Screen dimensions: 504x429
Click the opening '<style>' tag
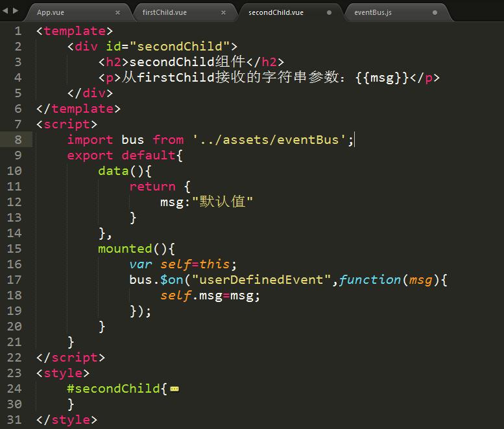click(x=63, y=373)
